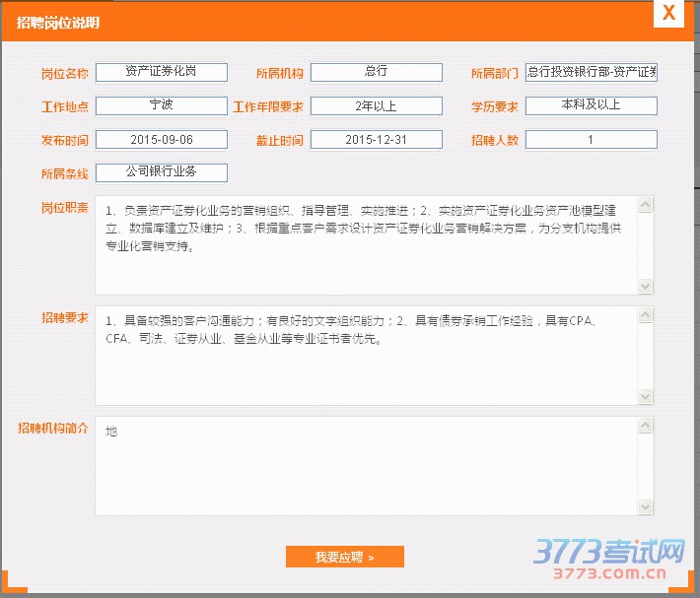The width and height of the screenshot is (700, 598).
Task: Focus the 工作地点 field showing 宁波
Action: coord(162,105)
